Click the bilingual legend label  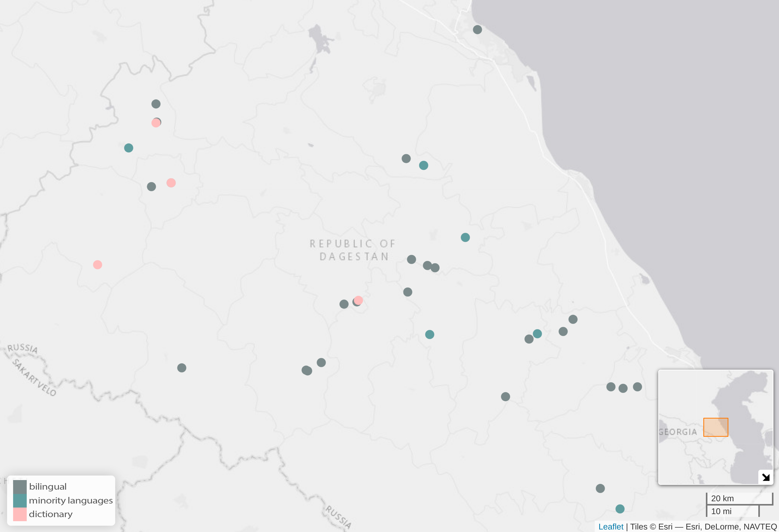pyautogui.click(x=48, y=487)
